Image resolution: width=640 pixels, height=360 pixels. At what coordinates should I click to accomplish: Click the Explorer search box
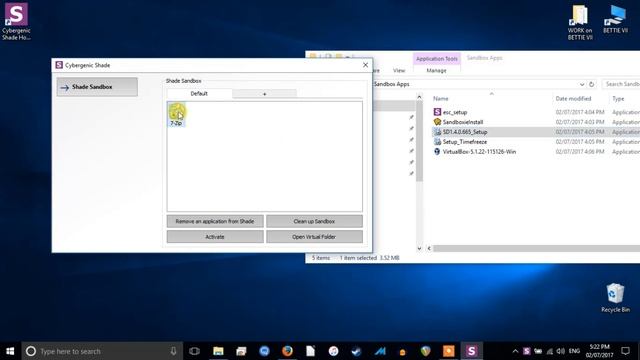[621, 84]
